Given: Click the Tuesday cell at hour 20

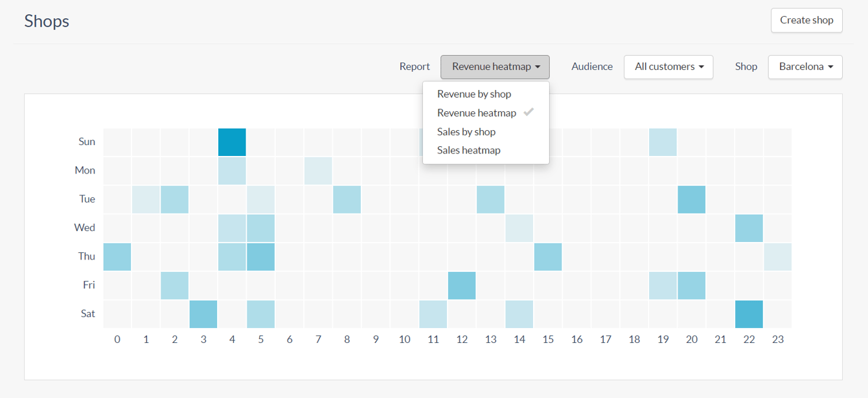Looking at the screenshot, I should [x=691, y=199].
